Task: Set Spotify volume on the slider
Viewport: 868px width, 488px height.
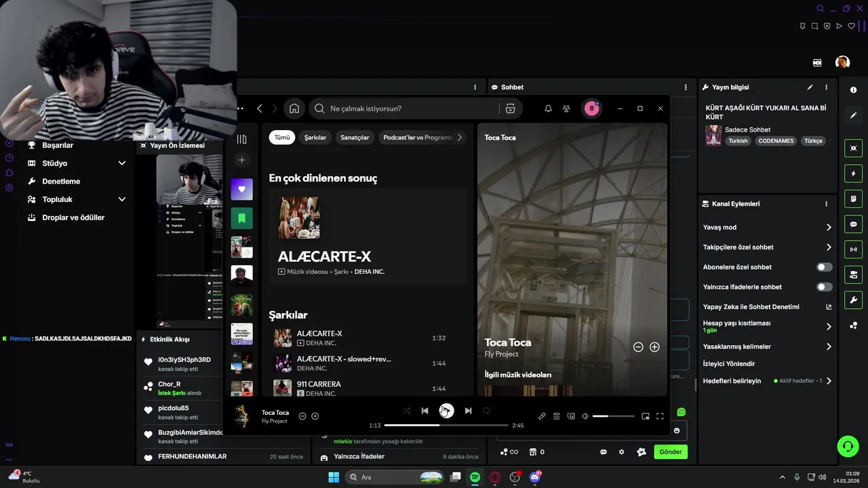Action: [x=614, y=416]
